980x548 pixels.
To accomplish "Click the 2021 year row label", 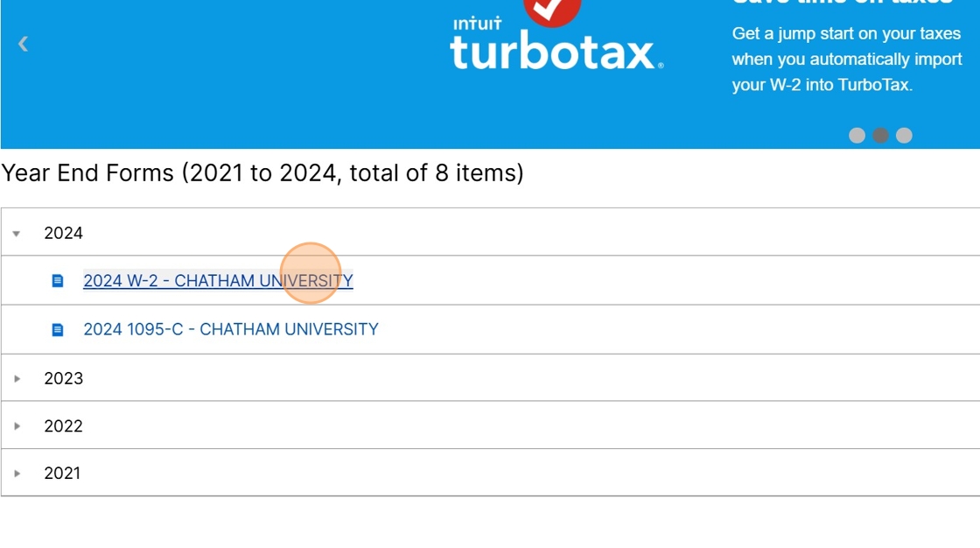I will click(x=62, y=474).
